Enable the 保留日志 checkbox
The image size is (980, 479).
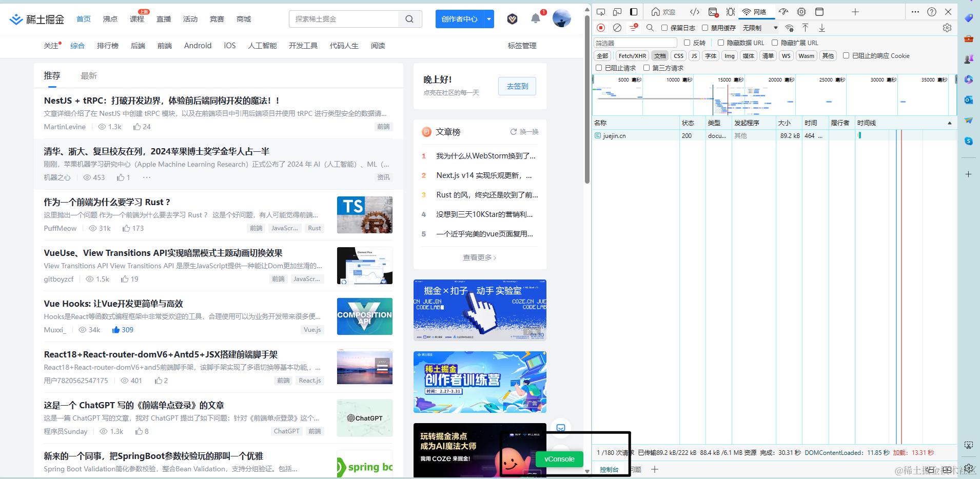pos(664,28)
